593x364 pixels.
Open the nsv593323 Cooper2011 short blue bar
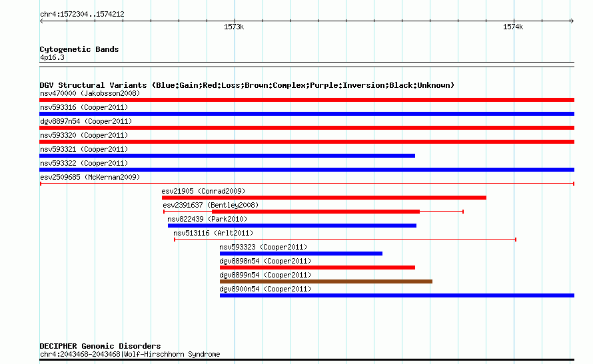pos(301,254)
